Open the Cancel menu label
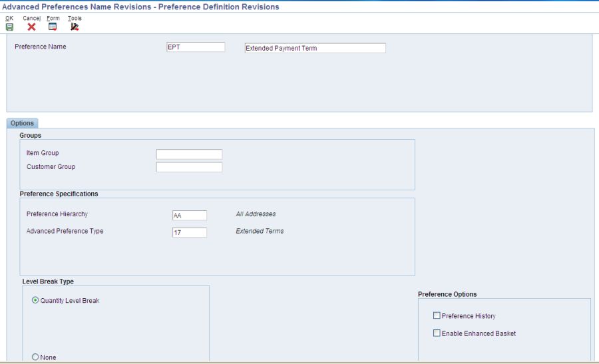Screen dimensions: 599x364 pos(32,18)
